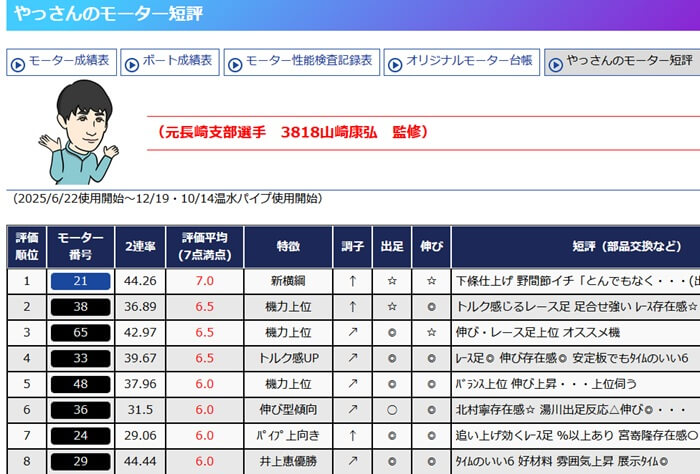Open the モーター成績表 tab
The height and width of the screenshot is (474, 700).
pyautogui.click(x=60, y=62)
